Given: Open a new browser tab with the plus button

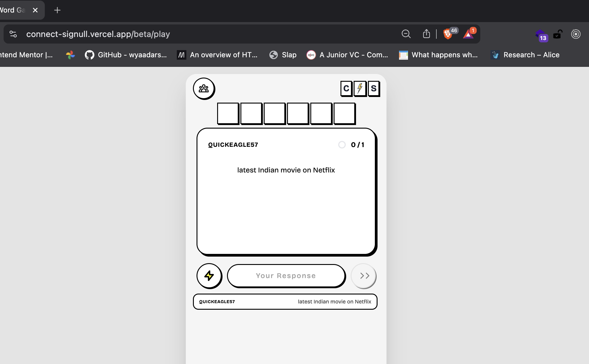Looking at the screenshot, I should tap(57, 10).
